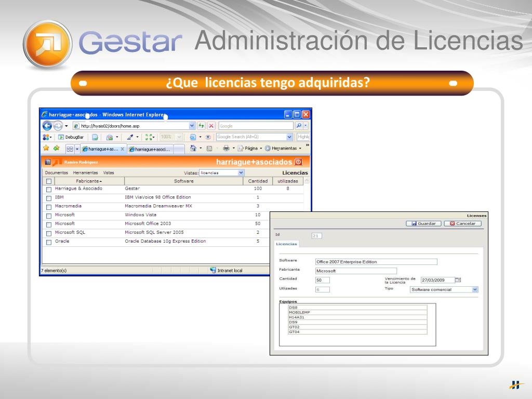This screenshot has height=399, width=532.
Task: Sort by Software column header
Action: pyautogui.click(x=183, y=181)
